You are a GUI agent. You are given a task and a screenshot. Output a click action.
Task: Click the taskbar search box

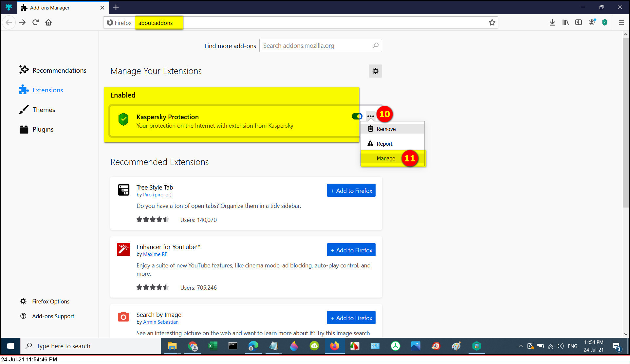click(x=91, y=346)
